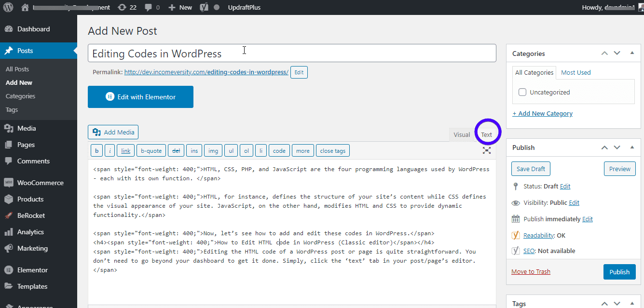The image size is (644, 308).
Task: Click the post title field
Action: [x=292, y=53]
